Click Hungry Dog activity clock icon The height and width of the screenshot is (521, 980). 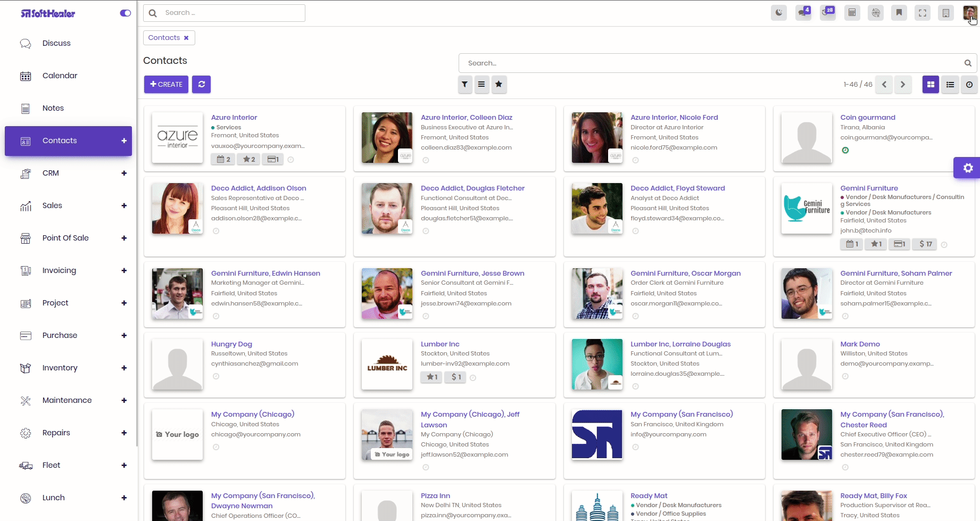pyautogui.click(x=216, y=376)
